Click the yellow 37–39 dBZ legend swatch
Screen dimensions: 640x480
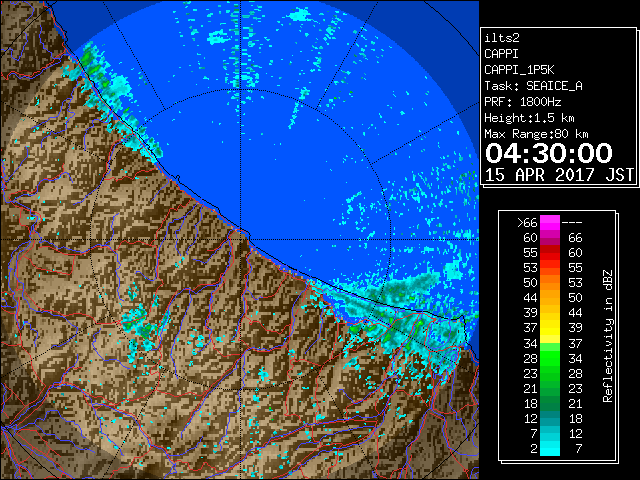click(x=550, y=328)
